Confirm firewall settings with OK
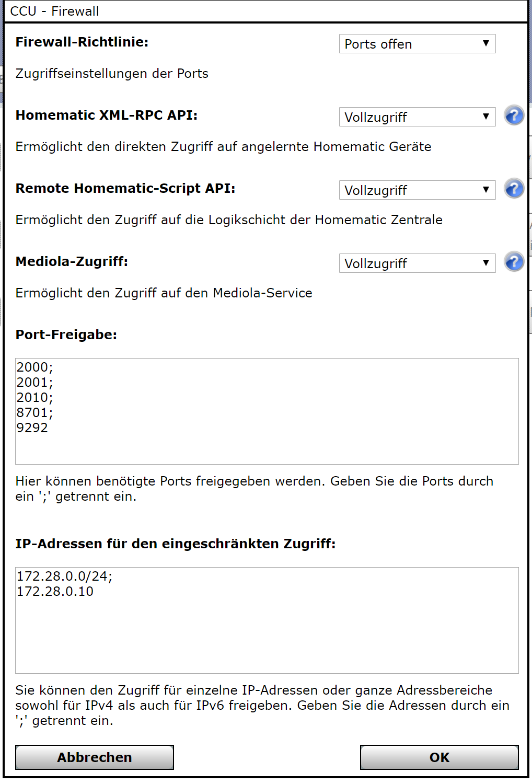This screenshot has height=784, width=532. 439,757
